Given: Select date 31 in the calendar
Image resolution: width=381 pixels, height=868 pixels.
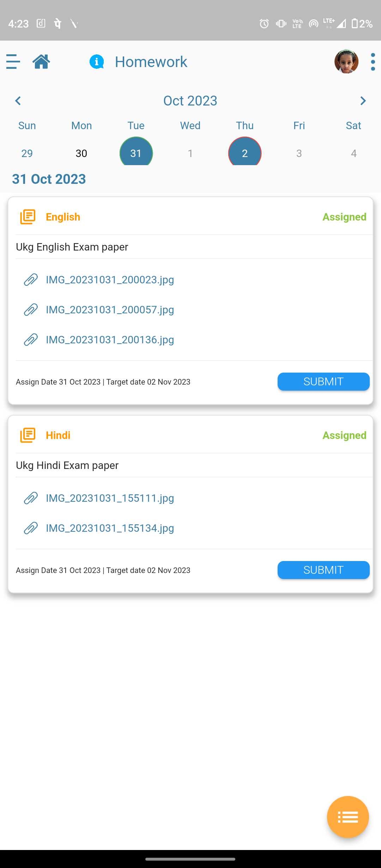Looking at the screenshot, I should click(x=136, y=152).
